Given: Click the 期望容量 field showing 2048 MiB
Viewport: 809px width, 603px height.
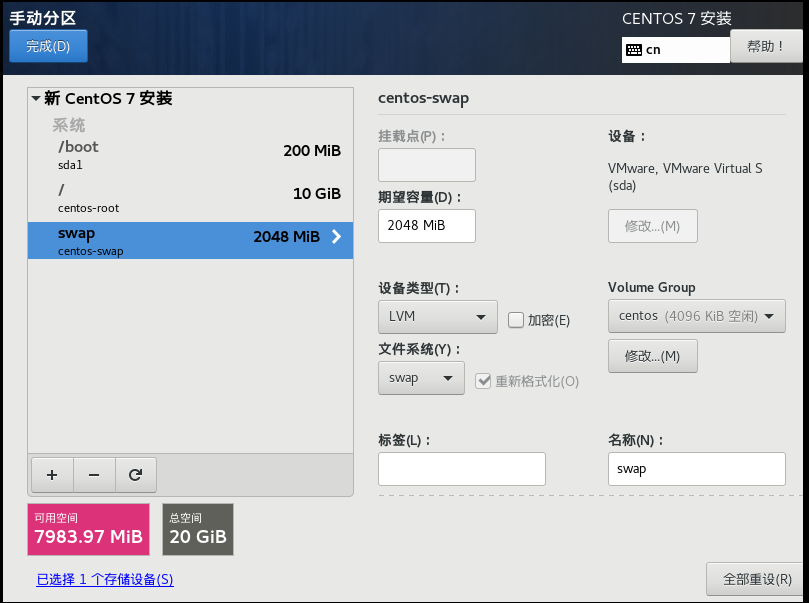Looking at the screenshot, I should [x=427, y=225].
